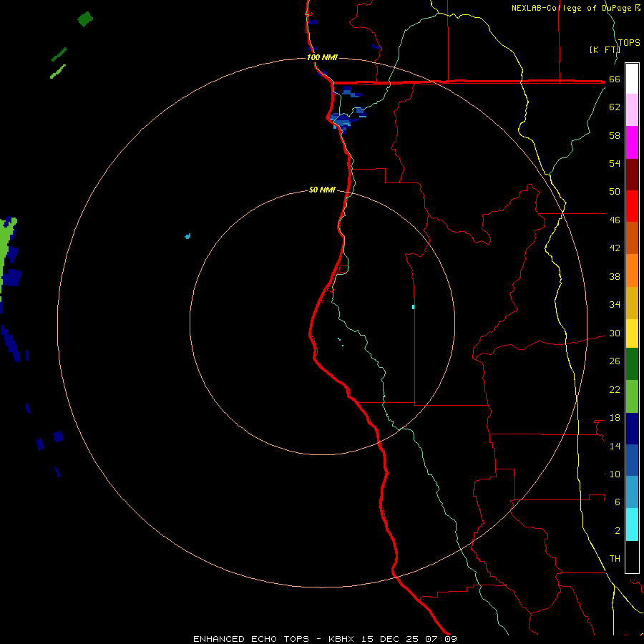Click the legend value '18'
This screenshot has width=644, height=644.
615,418
